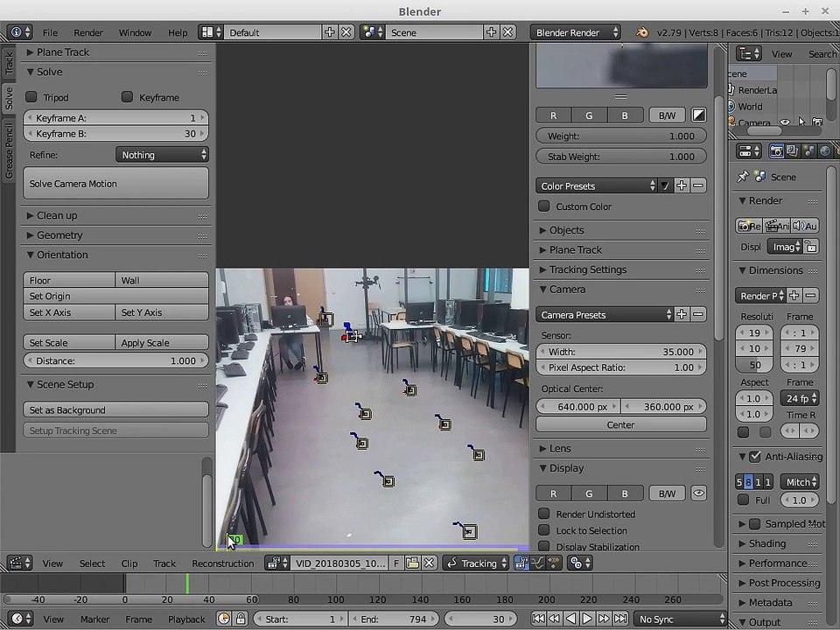Image resolution: width=840 pixels, height=630 pixels.
Task: Add a new scene with the plus icon
Action: click(491, 32)
